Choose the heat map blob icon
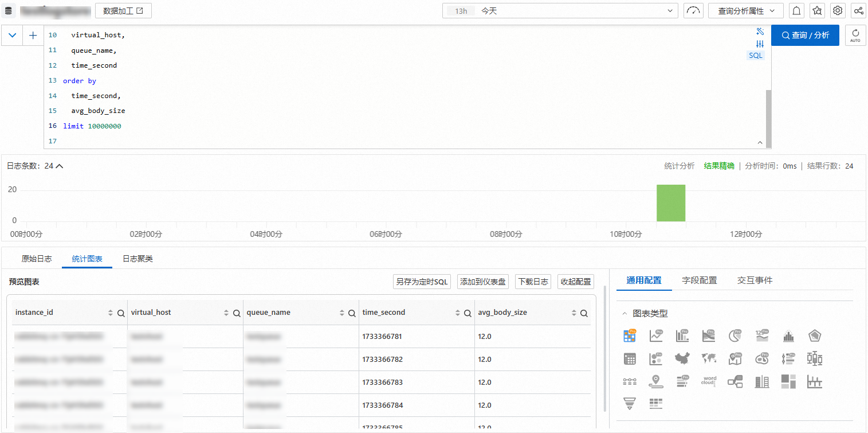The image size is (868, 433). 762,359
